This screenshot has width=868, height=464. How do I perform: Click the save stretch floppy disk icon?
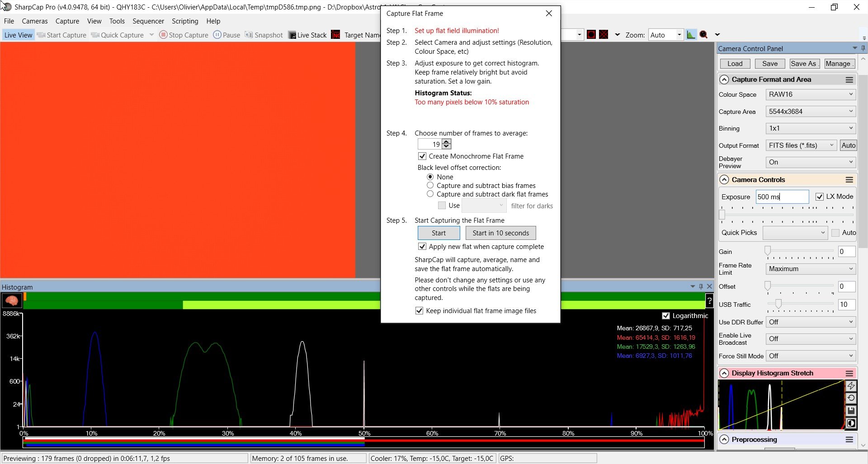851,411
